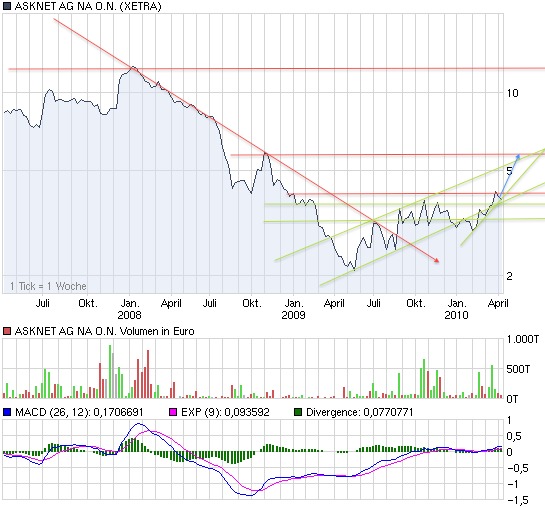
Task: Click the price peak at January 2008
Action: 133,68
